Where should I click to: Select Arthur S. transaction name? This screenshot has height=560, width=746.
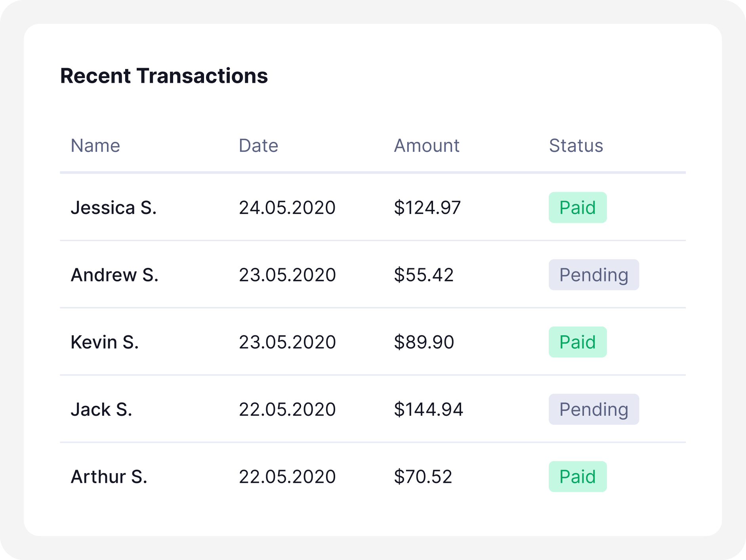click(109, 477)
